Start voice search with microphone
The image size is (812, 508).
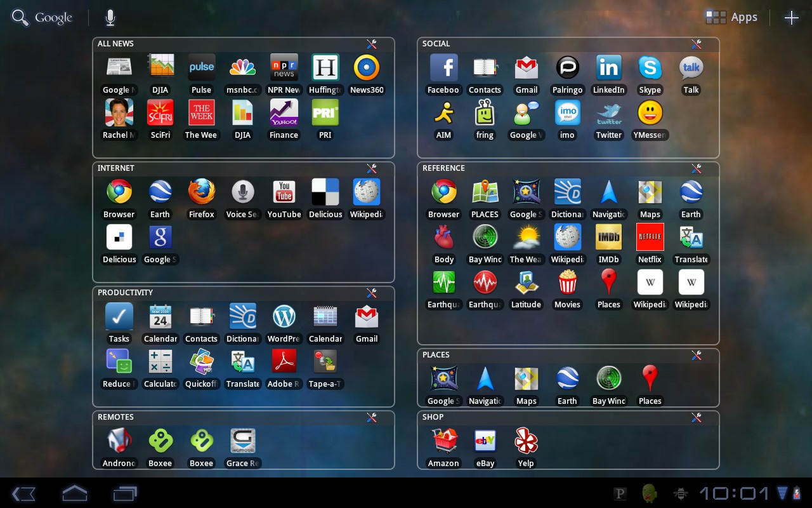(x=110, y=18)
